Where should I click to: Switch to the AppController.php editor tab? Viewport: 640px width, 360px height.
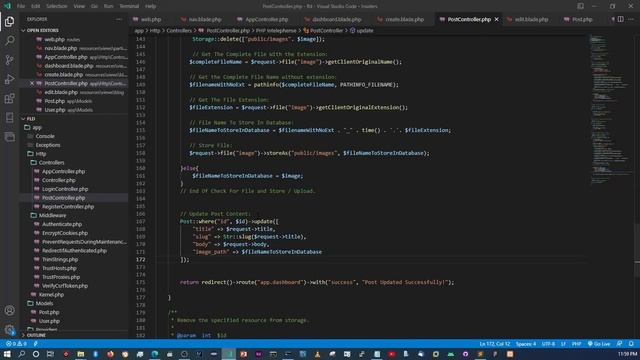click(x=266, y=19)
